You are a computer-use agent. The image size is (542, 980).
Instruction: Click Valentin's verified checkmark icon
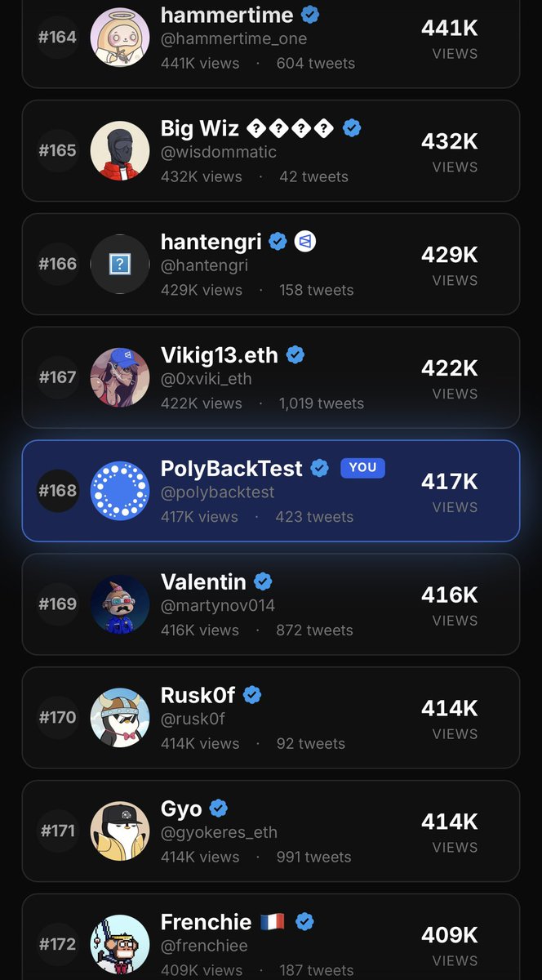click(263, 581)
